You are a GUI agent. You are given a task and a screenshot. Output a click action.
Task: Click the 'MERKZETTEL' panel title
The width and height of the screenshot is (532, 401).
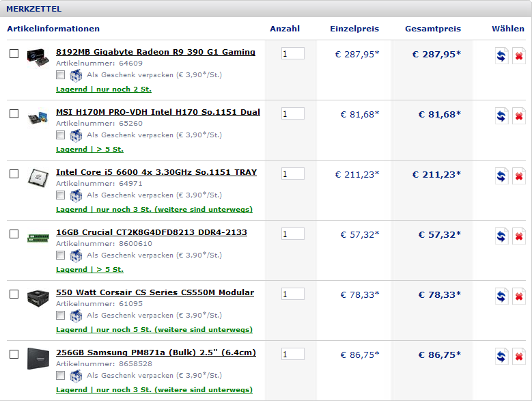click(34, 9)
